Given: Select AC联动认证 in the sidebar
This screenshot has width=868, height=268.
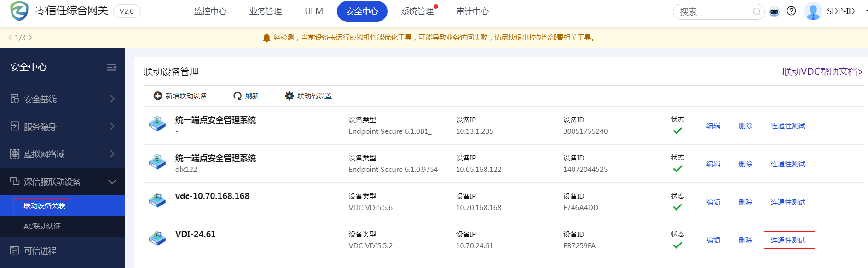Looking at the screenshot, I should [x=42, y=226].
